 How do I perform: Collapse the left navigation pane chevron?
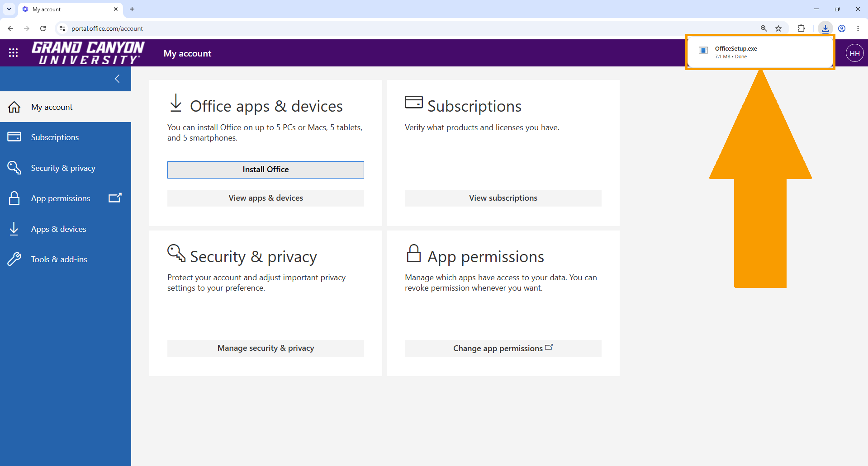point(117,79)
